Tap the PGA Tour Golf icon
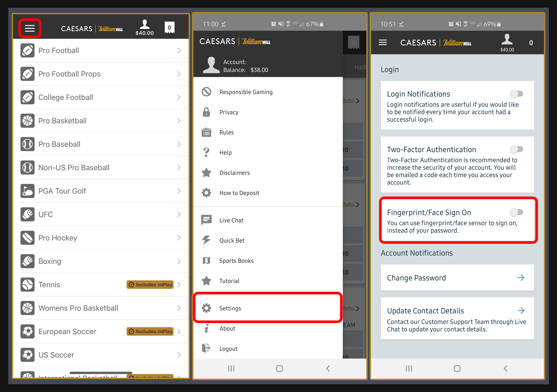This screenshot has width=557, height=392. [x=27, y=191]
